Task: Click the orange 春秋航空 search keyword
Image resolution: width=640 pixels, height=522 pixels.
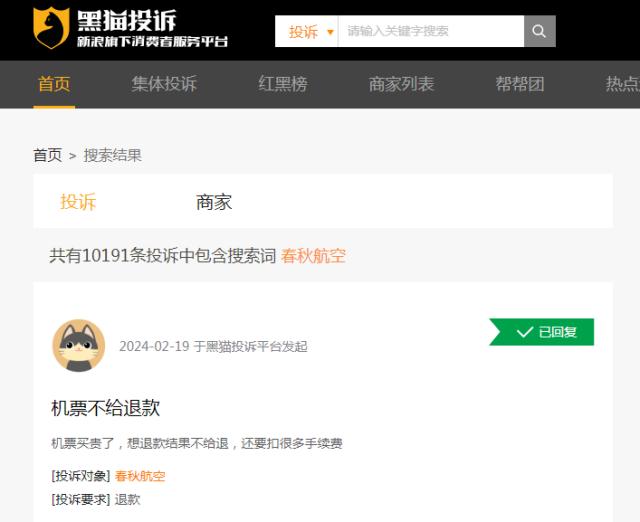Action: pos(313,256)
